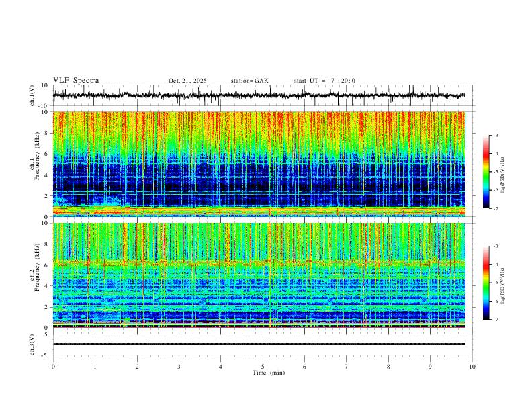
Task: Click time axis tick label "3"
Action: click(179, 367)
